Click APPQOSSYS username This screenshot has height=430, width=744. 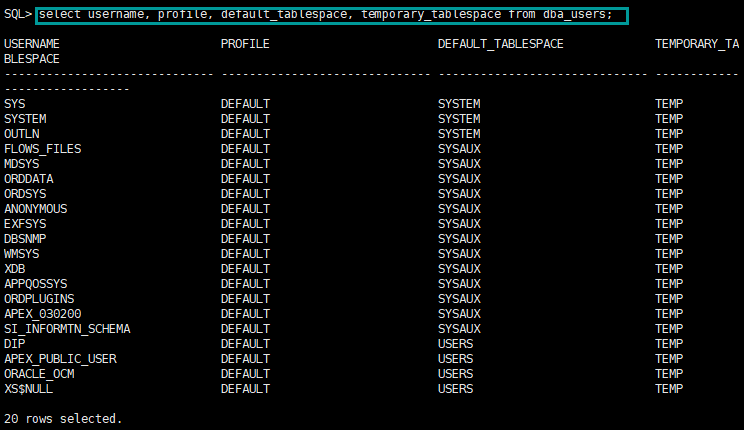tap(36, 284)
